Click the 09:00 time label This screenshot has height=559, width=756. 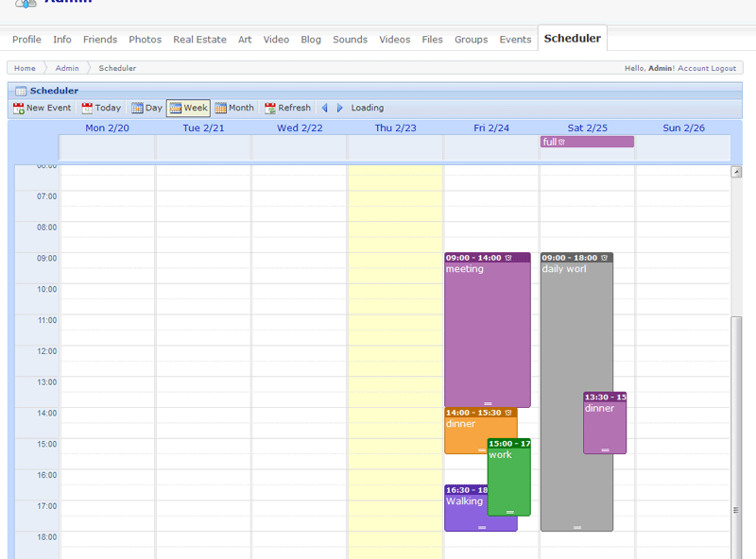(46, 259)
